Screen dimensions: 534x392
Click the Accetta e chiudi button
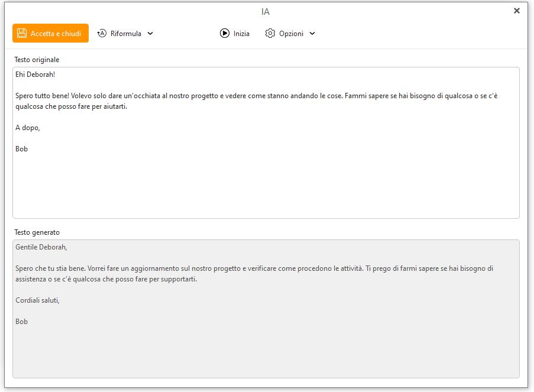(x=50, y=33)
